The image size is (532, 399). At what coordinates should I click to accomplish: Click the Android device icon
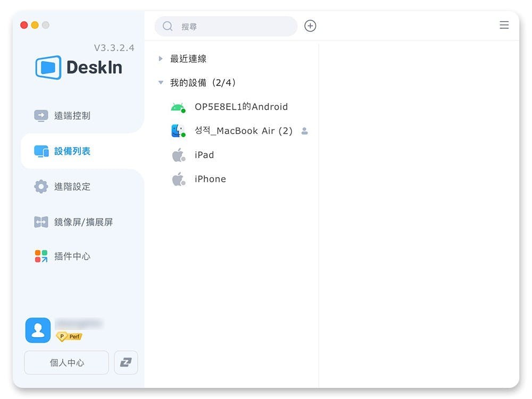tap(178, 107)
